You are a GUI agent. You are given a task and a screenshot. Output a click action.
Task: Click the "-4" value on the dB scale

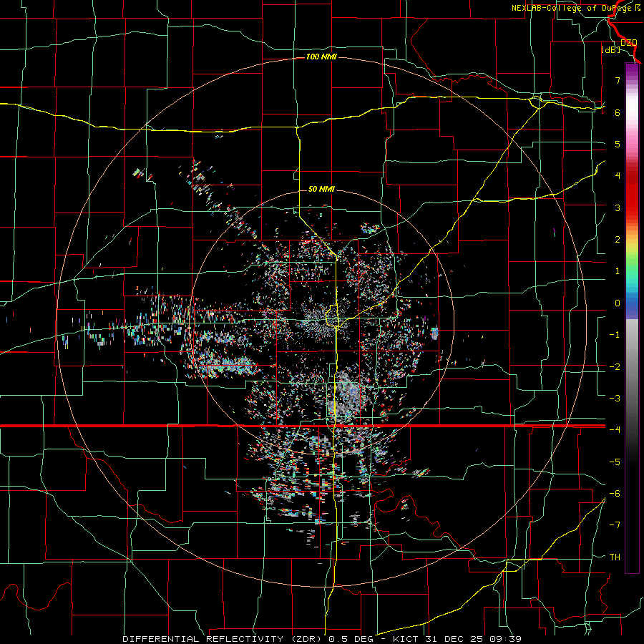click(615, 430)
